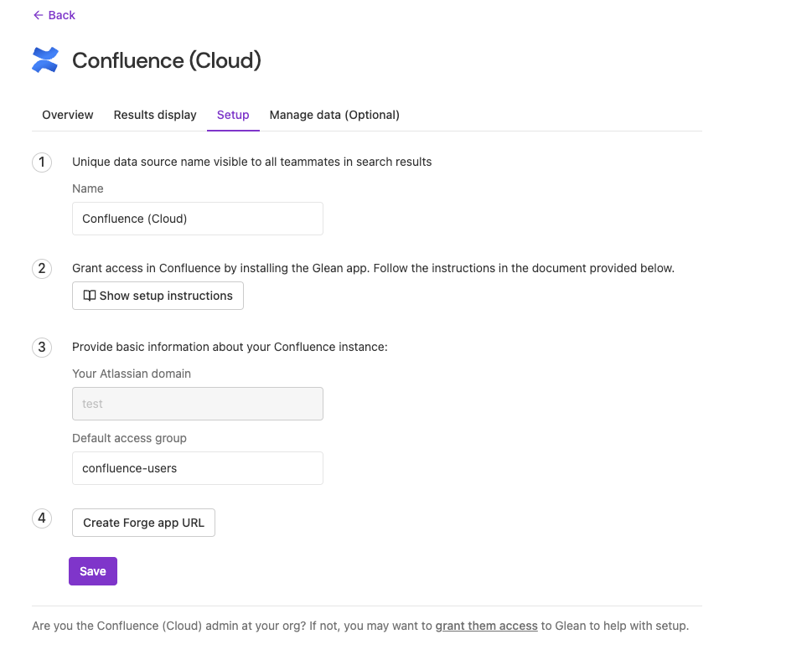Image resolution: width=812 pixels, height=660 pixels.
Task: Save the Confluence (Cloud) setup configuration
Action: click(x=92, y=571)
